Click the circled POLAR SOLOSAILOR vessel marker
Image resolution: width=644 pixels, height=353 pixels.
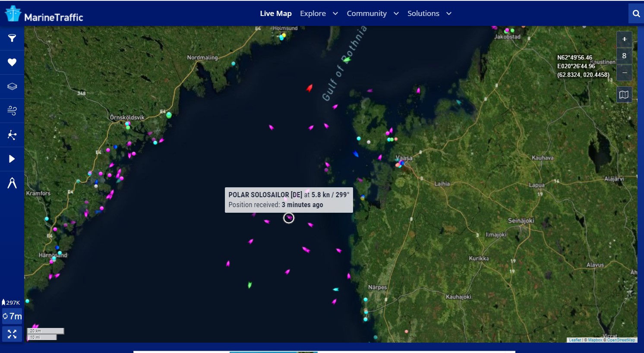click(x=289, y=218)
